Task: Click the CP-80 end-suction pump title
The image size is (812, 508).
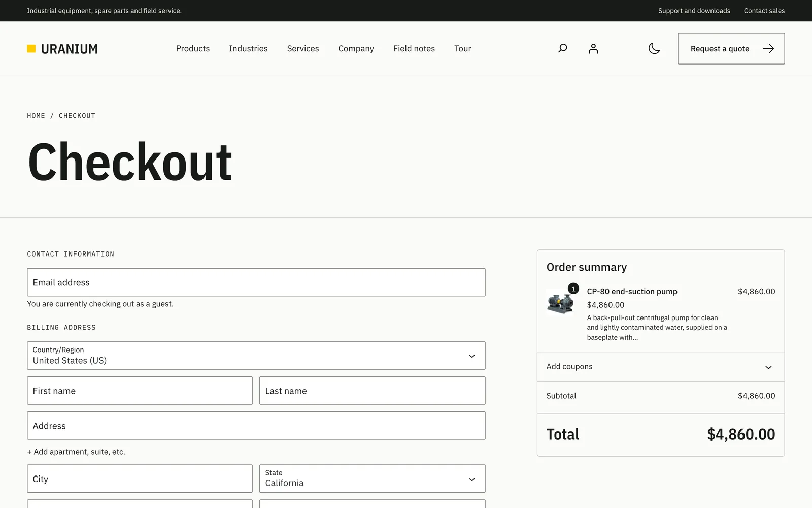Action: pyautogui.click(x=632, y=292)
